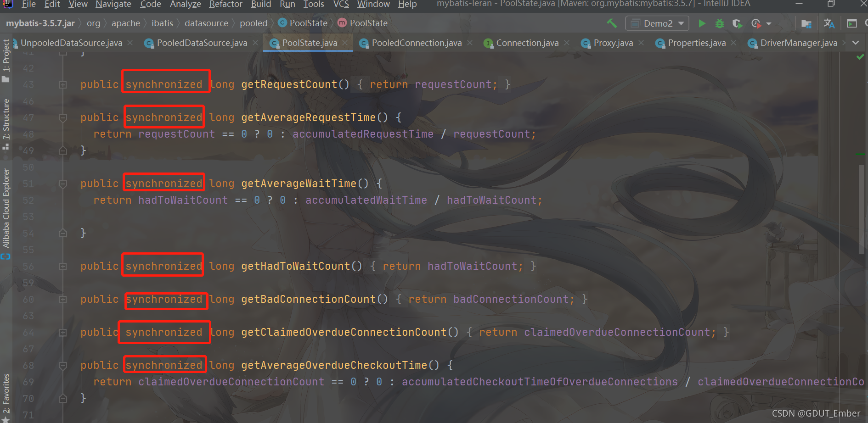Image resolution: width=868 pixels, height=423 pixels.
Task: Open the Demo2 run configuration dropdown
Action: pyautogui.click(x=657, y=23)
